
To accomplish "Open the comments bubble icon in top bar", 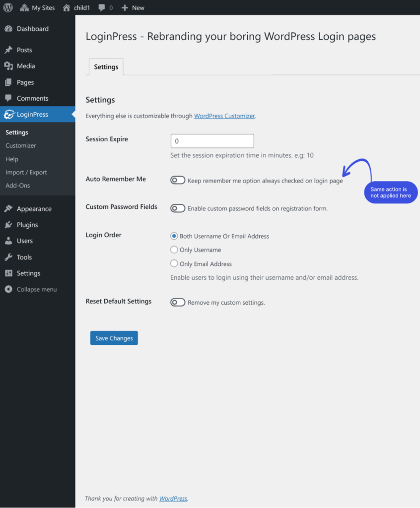I will [102, 8].
